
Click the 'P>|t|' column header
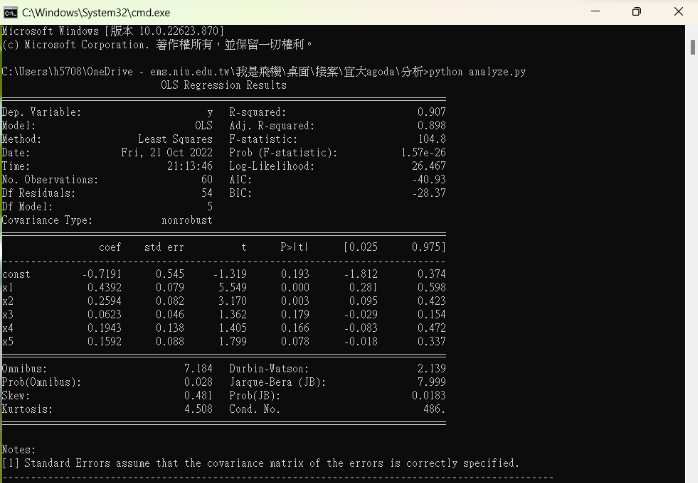294,246
